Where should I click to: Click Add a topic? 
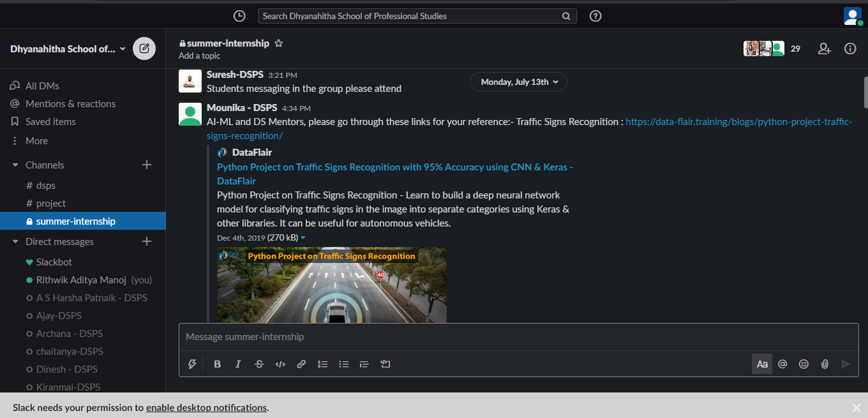[x=200, y=56]
